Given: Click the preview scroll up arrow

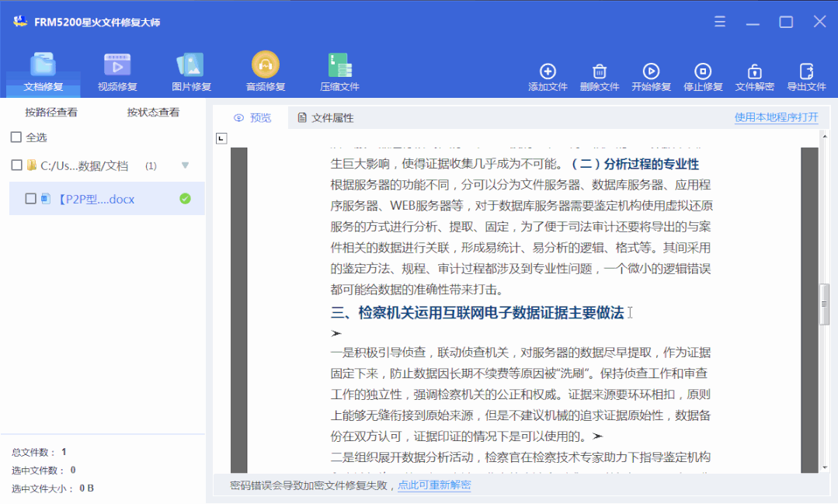Looking at the screenshot, I should click(x=825, y=137).
